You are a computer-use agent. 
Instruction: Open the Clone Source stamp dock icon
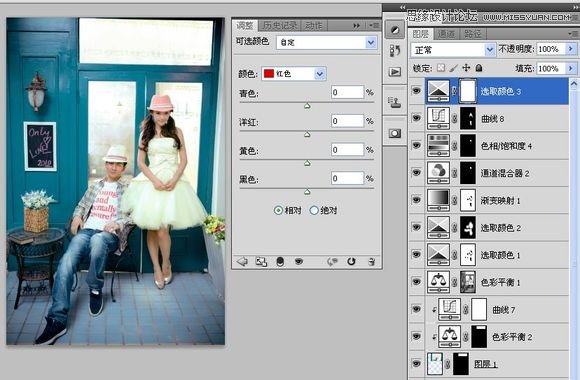395,102
